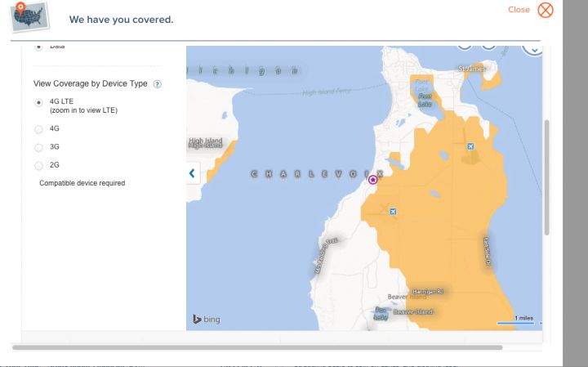Click the High Island map label

(x=206, y=142)
